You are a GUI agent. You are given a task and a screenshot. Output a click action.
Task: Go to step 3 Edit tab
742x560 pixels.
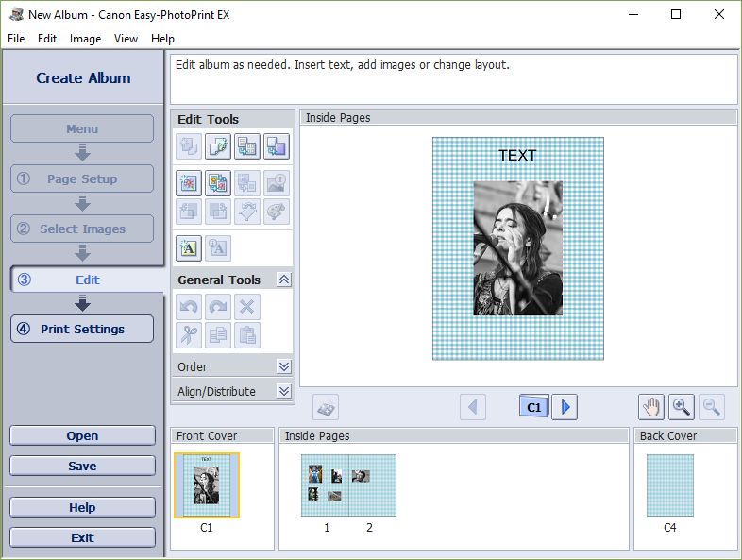click(x=87, y=280)
